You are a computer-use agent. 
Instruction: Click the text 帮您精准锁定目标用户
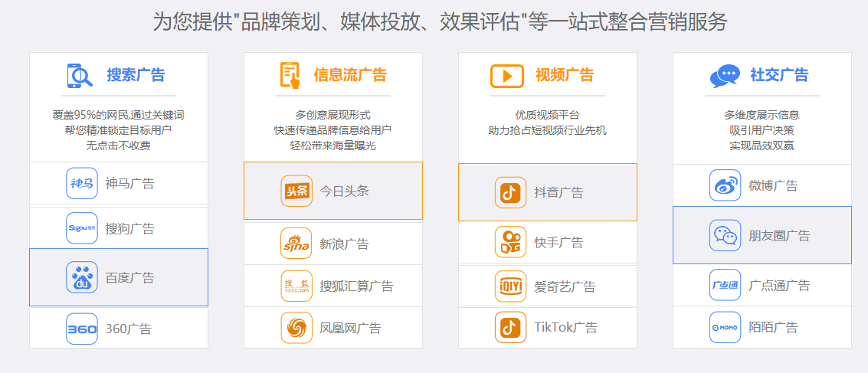point(119,131)
